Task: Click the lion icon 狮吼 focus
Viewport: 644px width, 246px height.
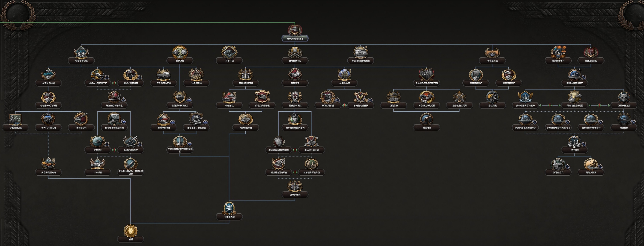Action: coord(130,231)
